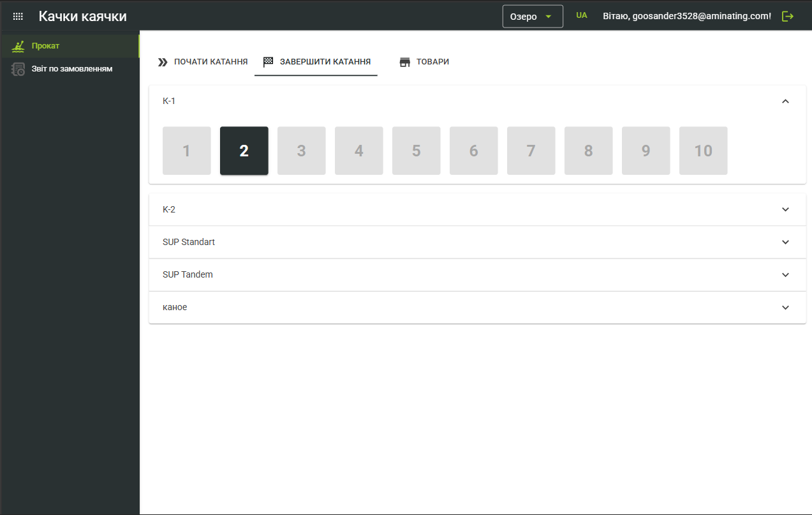Click the logout icon

point(788,17)
